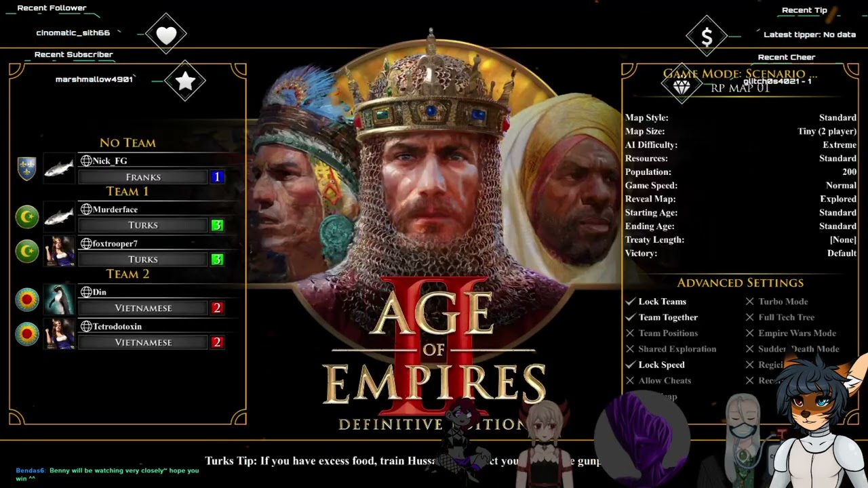Click the Resources label

(646, 159)
